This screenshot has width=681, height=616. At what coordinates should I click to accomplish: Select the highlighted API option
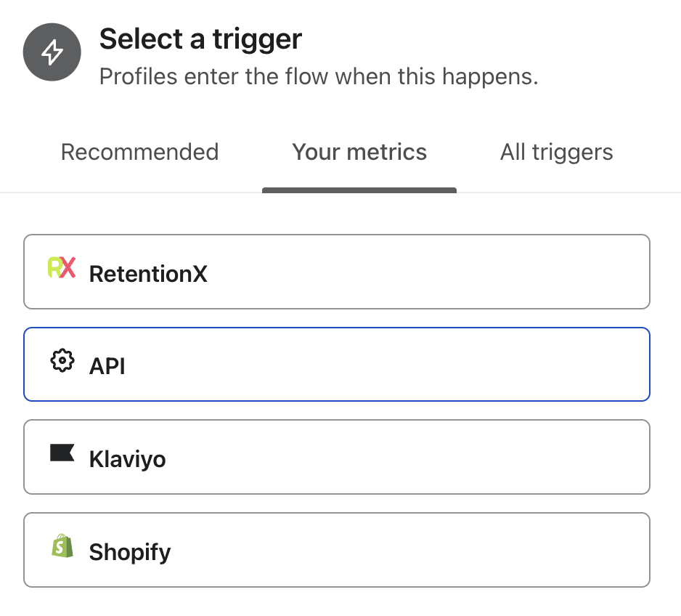pos(337,363)
